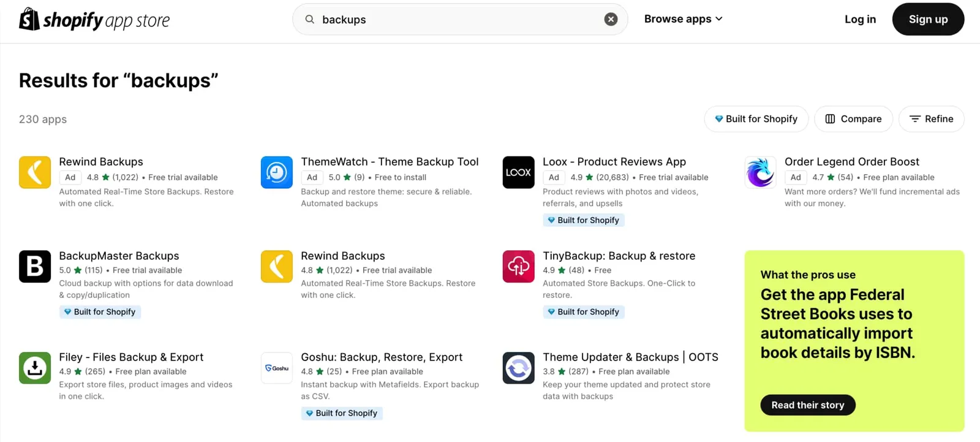The width and height of the screenshot is (980, 442).
Task: Open the Goshu app icon
Action: [x=277, y=368]
